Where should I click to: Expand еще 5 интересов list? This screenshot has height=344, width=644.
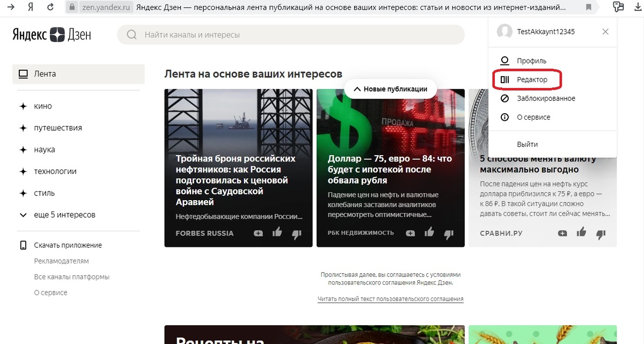(x=64, y=215)
